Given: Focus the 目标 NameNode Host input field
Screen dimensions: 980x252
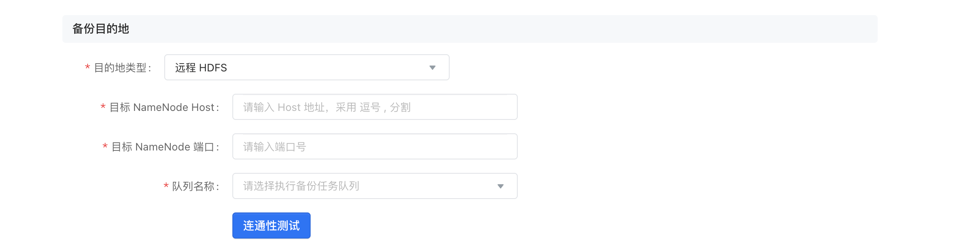Looking at the screenshot, I should 375,107.
